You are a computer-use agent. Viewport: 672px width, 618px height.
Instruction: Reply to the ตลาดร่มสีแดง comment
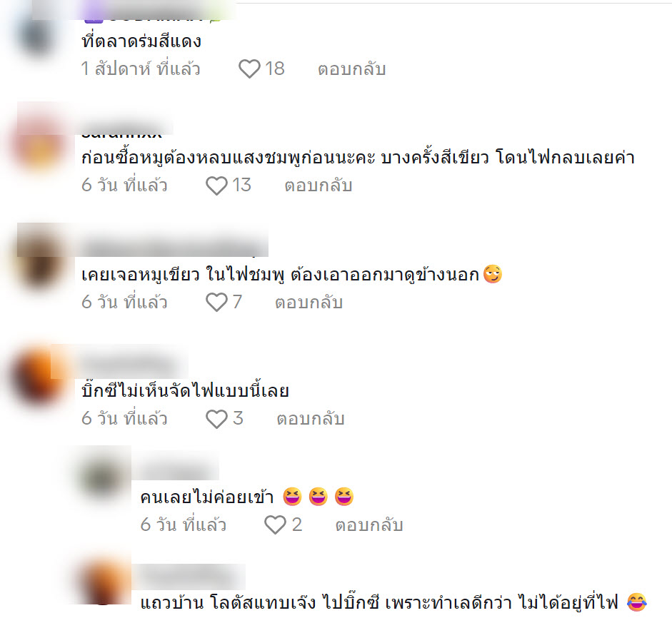(x=351, y=69)
